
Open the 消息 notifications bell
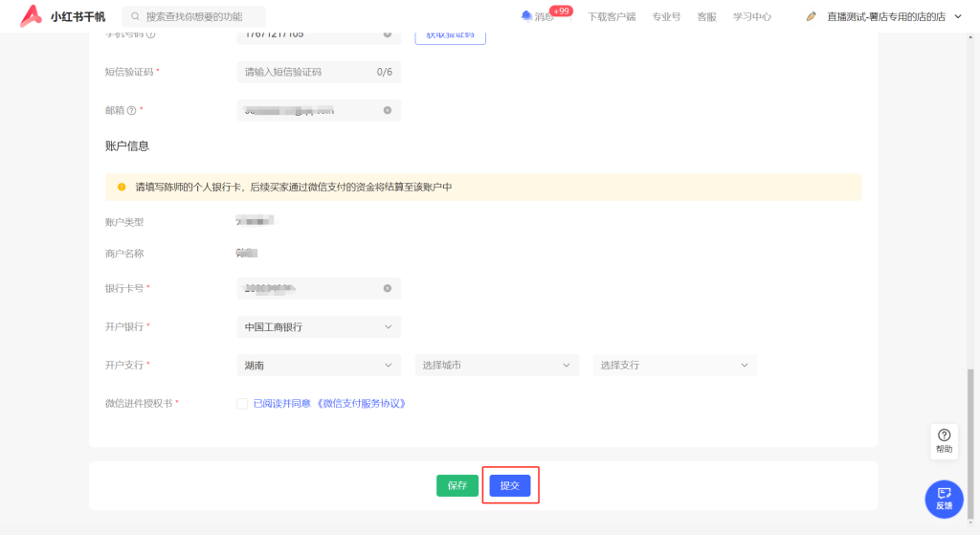526,16
